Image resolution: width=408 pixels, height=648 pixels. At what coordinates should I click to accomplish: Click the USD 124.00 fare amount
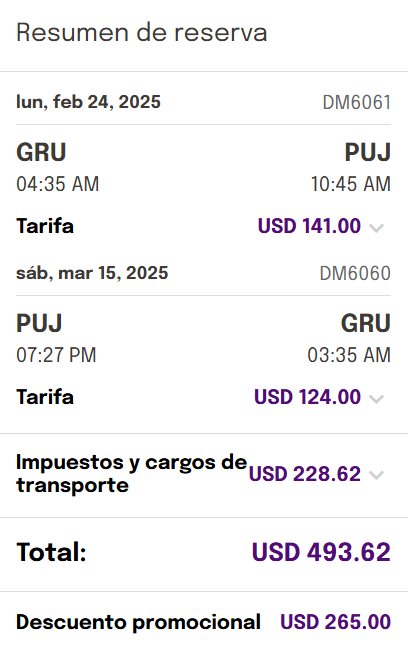click(x=308, y=397)
